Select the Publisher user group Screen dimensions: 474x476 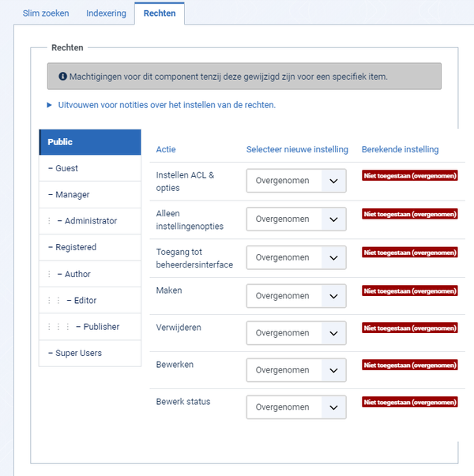(90, 327)
